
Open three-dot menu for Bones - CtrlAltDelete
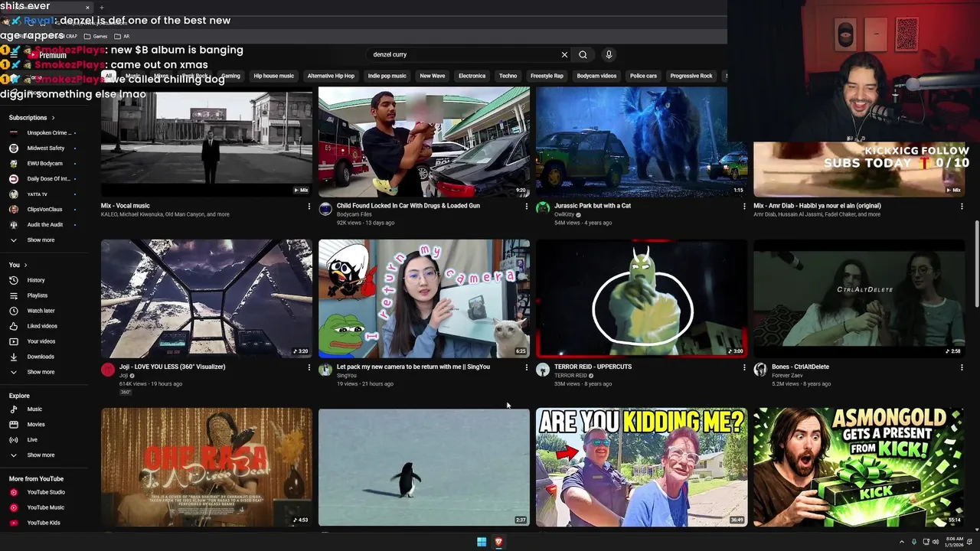pos(962,367)
